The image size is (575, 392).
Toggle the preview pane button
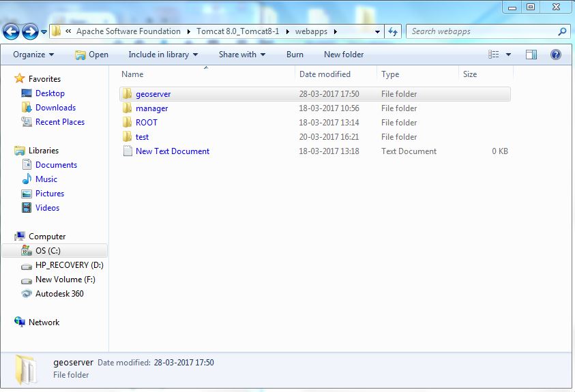[x=531, y=55]
